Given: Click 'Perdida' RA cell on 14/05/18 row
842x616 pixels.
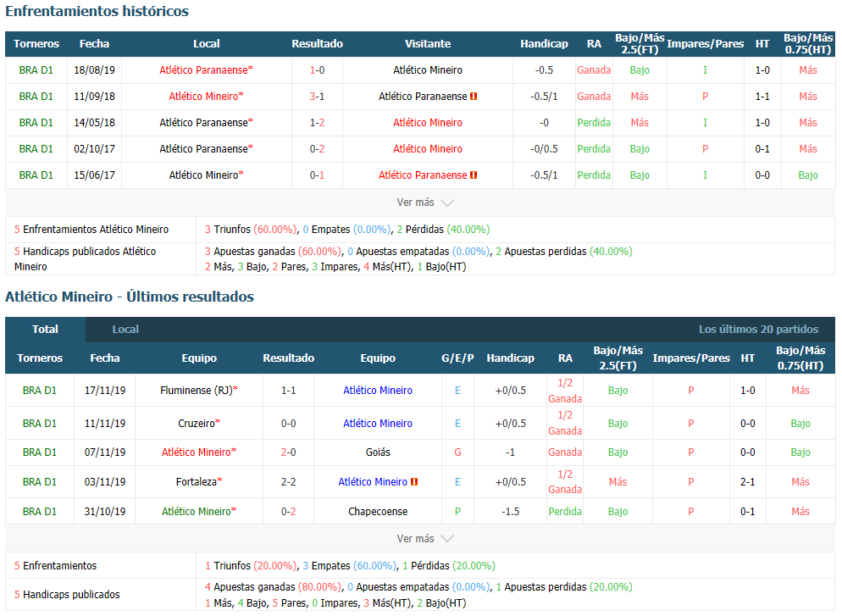Looking at the screenshot, I should click(x=594, y=123).
